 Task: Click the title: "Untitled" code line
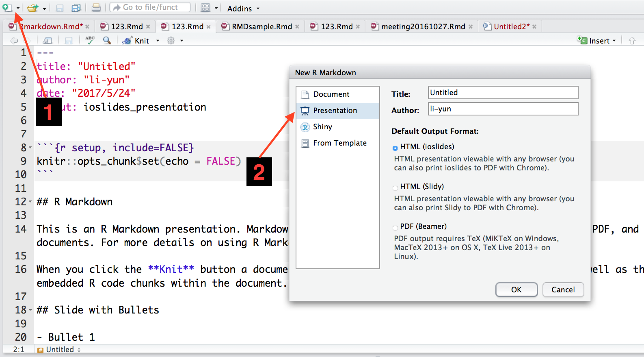click(x=86, y=66)
